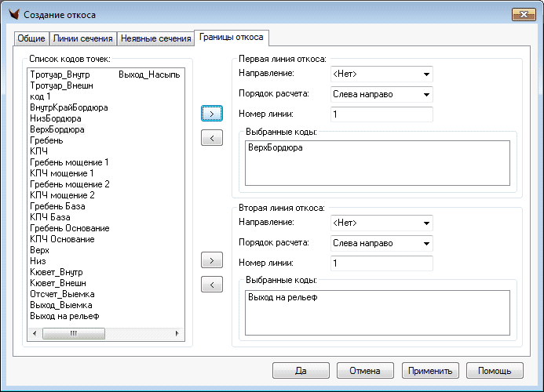Click the remove arrow for second slope line
Image resolution: width=544 pixels, height=392 pixels.
(211, 284)
